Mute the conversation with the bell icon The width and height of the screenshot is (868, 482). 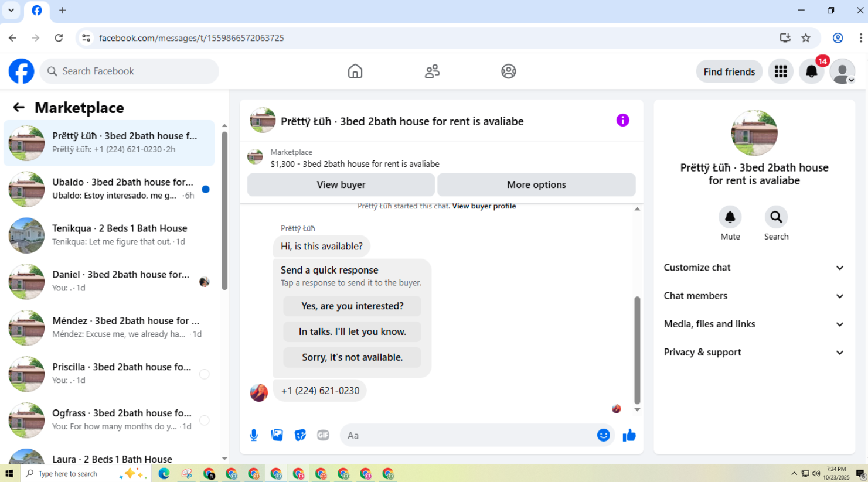click(730, 217)
